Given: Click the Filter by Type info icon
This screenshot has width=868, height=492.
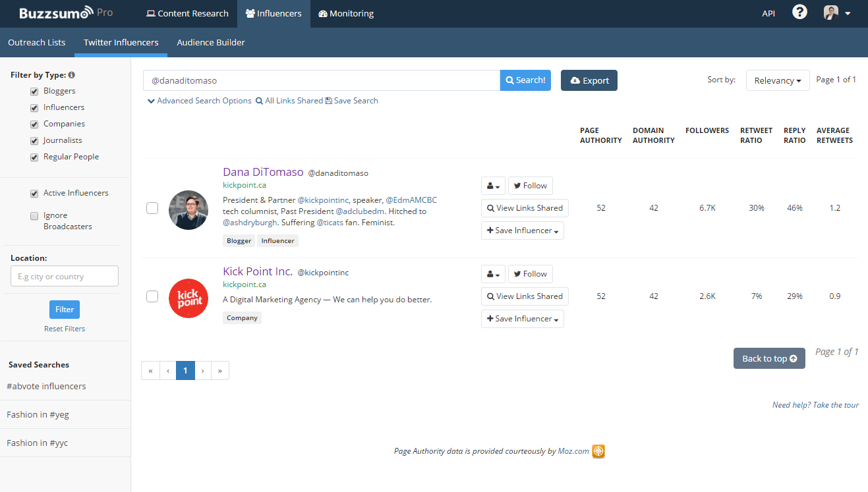Looking at the screenshot, I should click(x=71, y=75).
